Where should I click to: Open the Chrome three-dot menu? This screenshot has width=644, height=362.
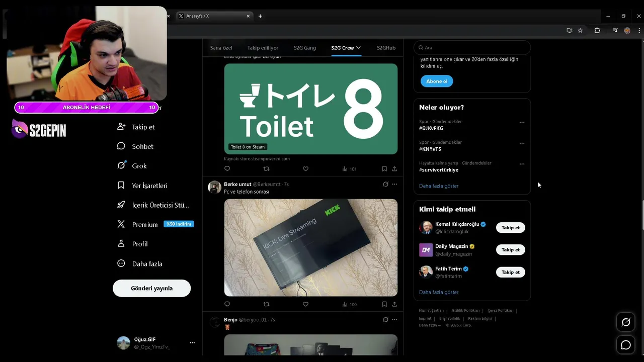639,30
